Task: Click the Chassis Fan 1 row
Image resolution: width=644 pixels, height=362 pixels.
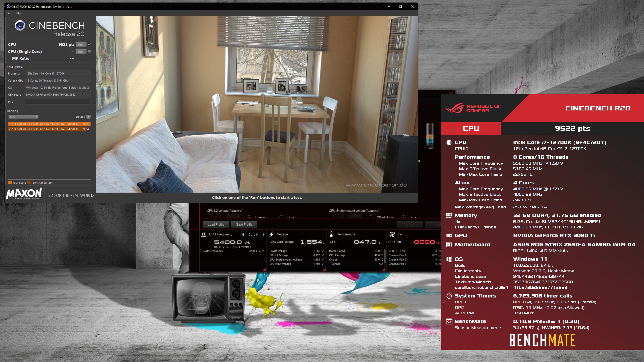Action: pyautogui.click(x=415, y=255)
